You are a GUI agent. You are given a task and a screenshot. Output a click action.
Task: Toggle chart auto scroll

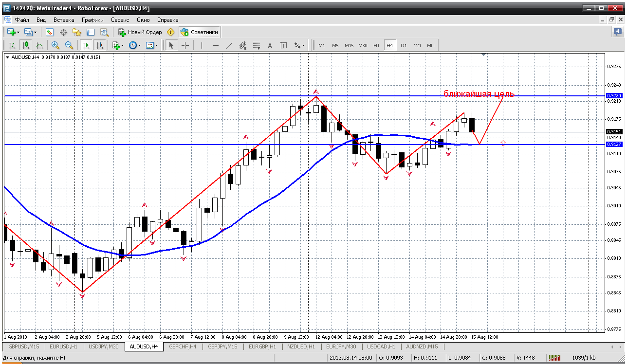86,45
